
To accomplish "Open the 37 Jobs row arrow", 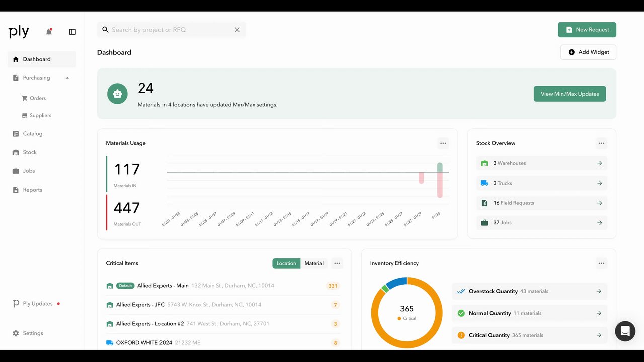I will coord(599,223).
